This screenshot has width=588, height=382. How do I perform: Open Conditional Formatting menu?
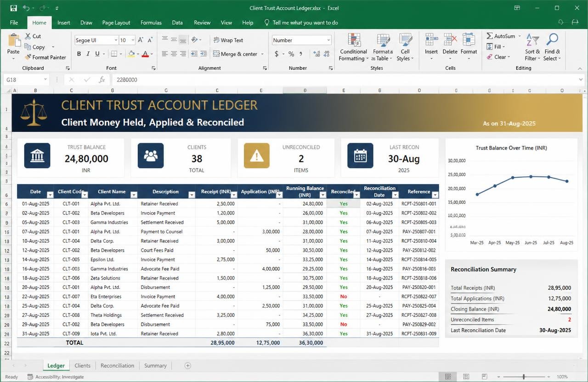click(353, 47)
